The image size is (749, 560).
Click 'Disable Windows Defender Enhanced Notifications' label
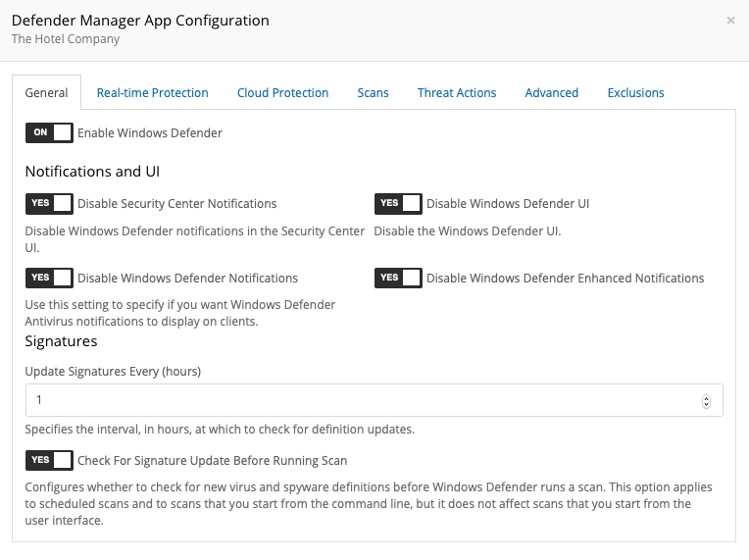(565, 279)
